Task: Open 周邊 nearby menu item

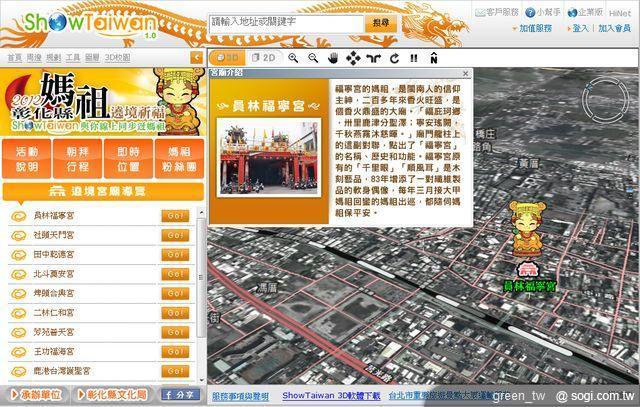Action: click(34, 58)
